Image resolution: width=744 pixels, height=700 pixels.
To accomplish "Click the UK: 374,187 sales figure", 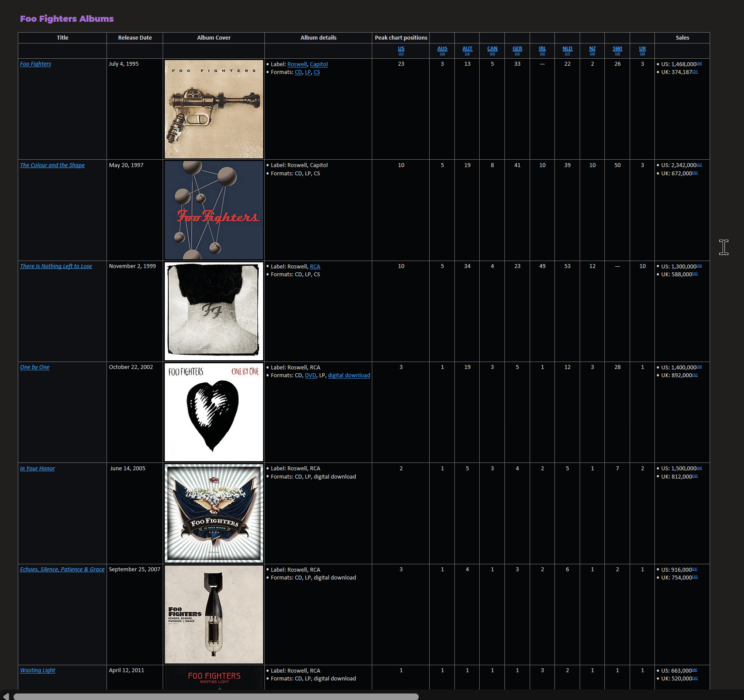I will pos(677,72).
